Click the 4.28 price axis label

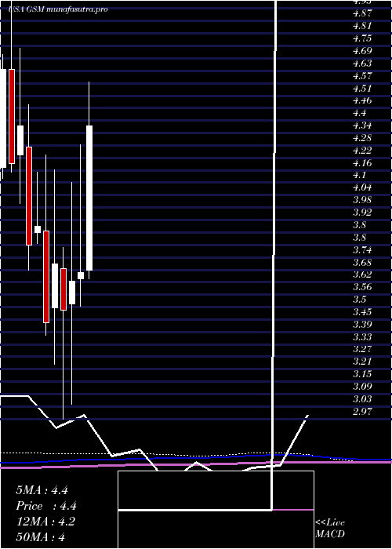tap(362, 137)
